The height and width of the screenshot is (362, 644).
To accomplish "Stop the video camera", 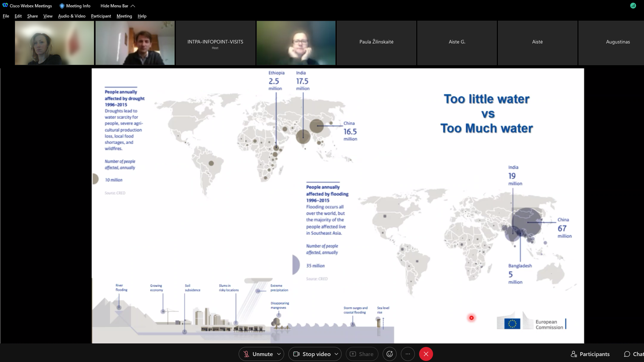I will coord(311,354).
